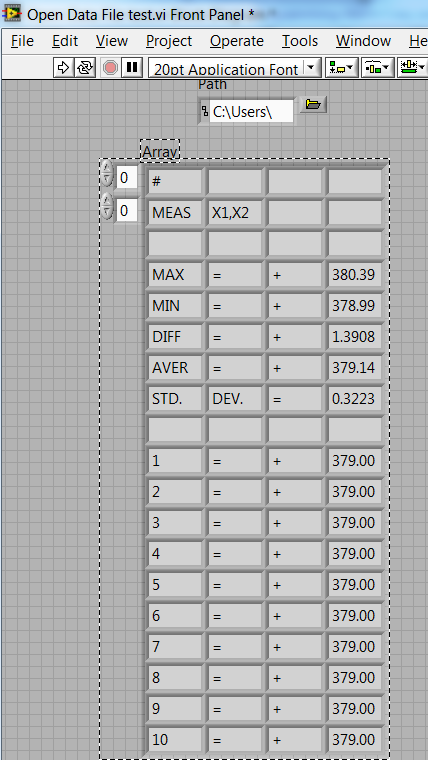The height and width of the screenshot is (760, 428).
Task: Click the Run Continuously button
Action: 85,67
